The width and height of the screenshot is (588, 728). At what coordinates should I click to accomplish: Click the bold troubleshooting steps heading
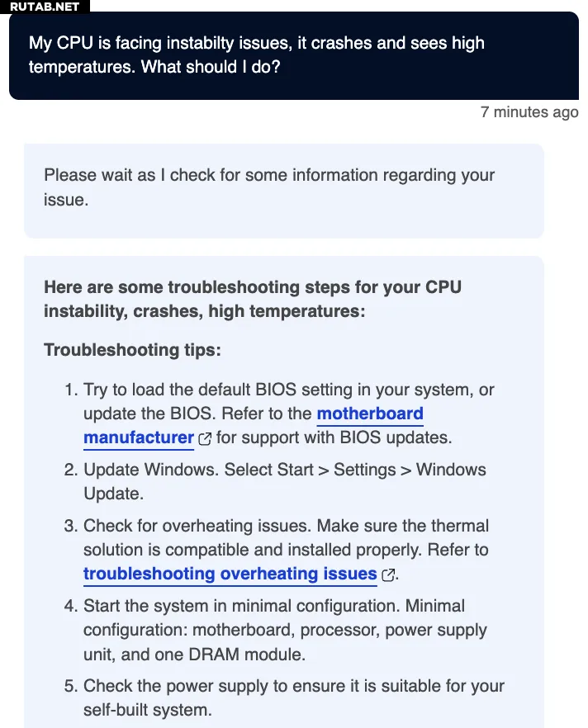[252, 299]
